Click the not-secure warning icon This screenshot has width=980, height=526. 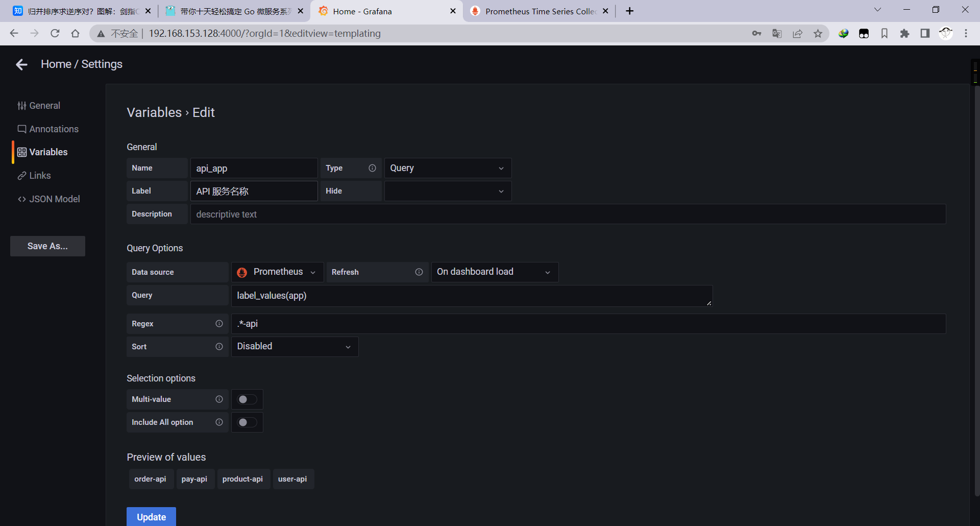pos(101,34)
